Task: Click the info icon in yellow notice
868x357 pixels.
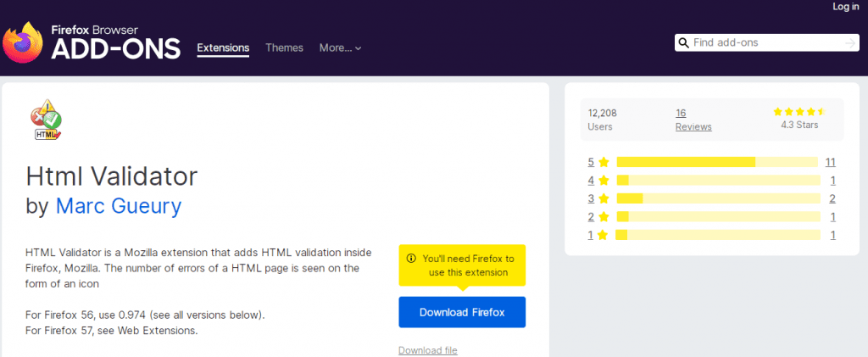Action: tap(411, 259)
